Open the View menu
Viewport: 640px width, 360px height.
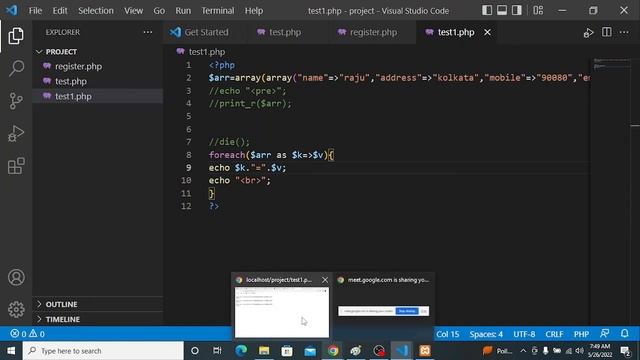coord(133,11)
